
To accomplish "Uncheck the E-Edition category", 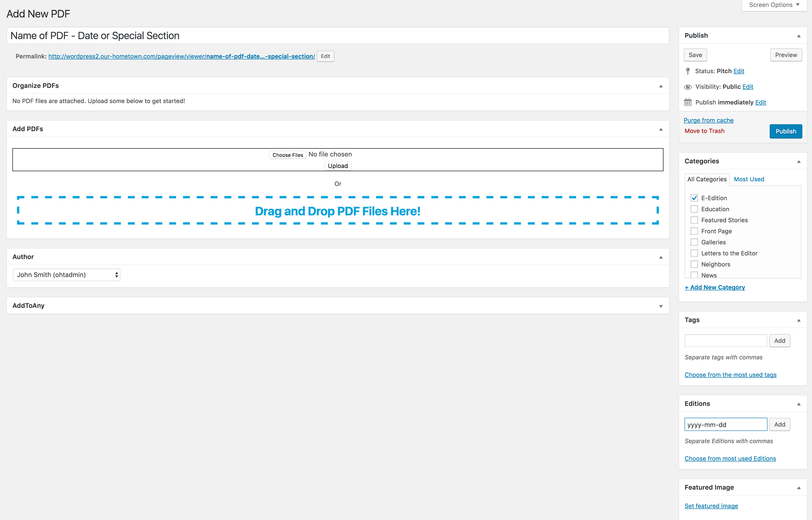I will pos(694,198).
